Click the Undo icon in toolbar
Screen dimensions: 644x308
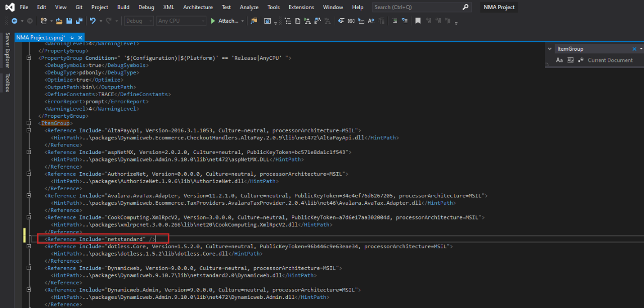(93, 21)
